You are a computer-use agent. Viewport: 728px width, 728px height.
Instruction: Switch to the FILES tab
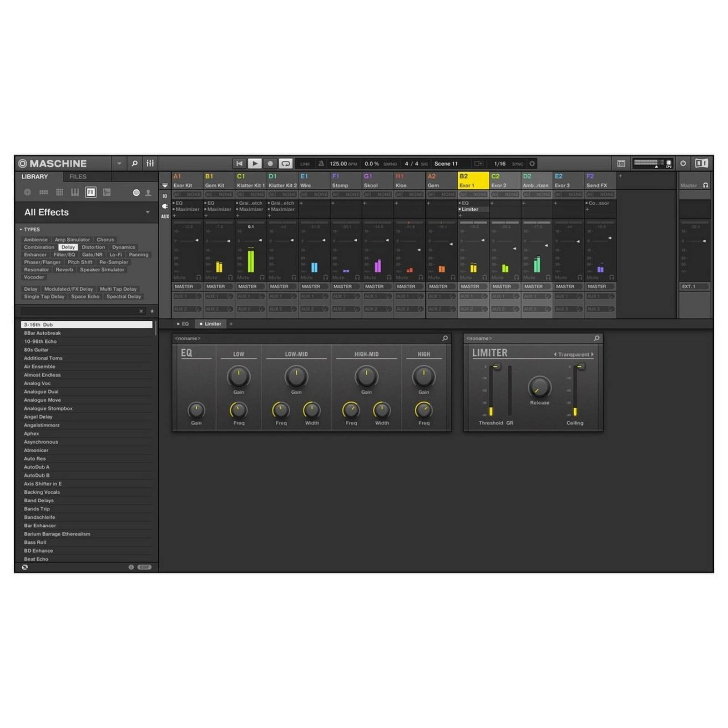78,177
